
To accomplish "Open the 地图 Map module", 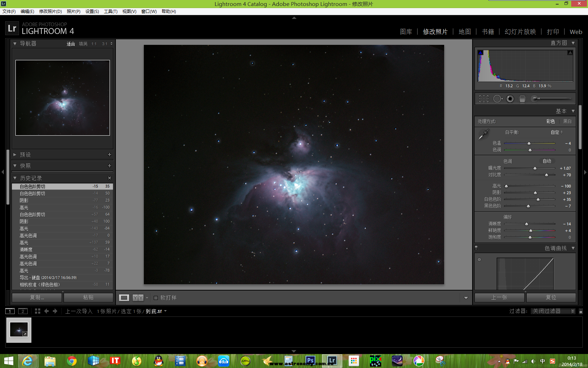I will point(465,32).
